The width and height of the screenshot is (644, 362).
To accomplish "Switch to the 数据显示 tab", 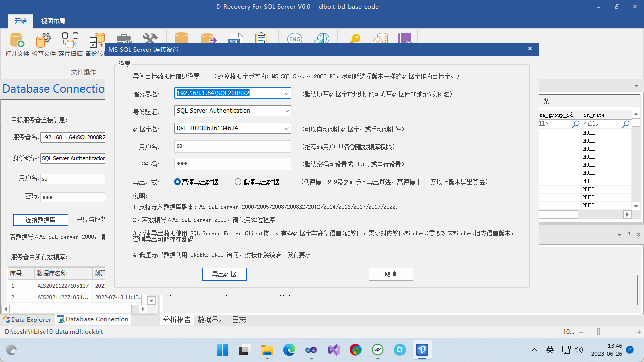I will (211, 319).
